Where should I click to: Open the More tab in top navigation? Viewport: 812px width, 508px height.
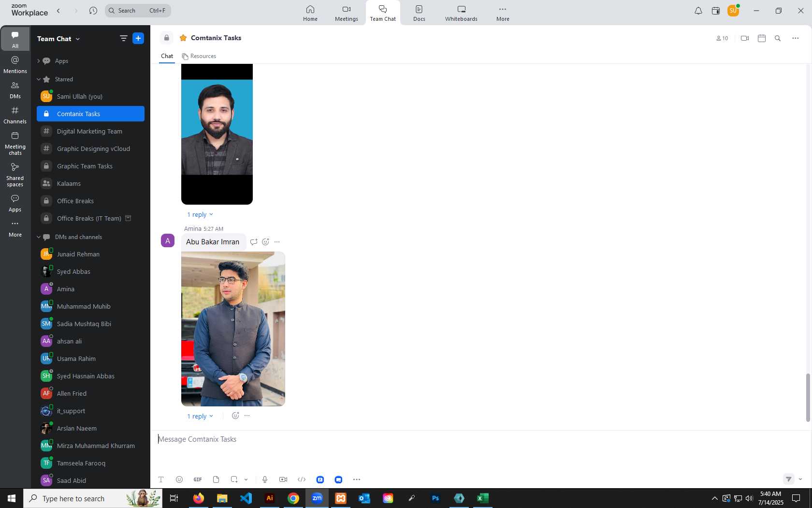pos(503,13)
